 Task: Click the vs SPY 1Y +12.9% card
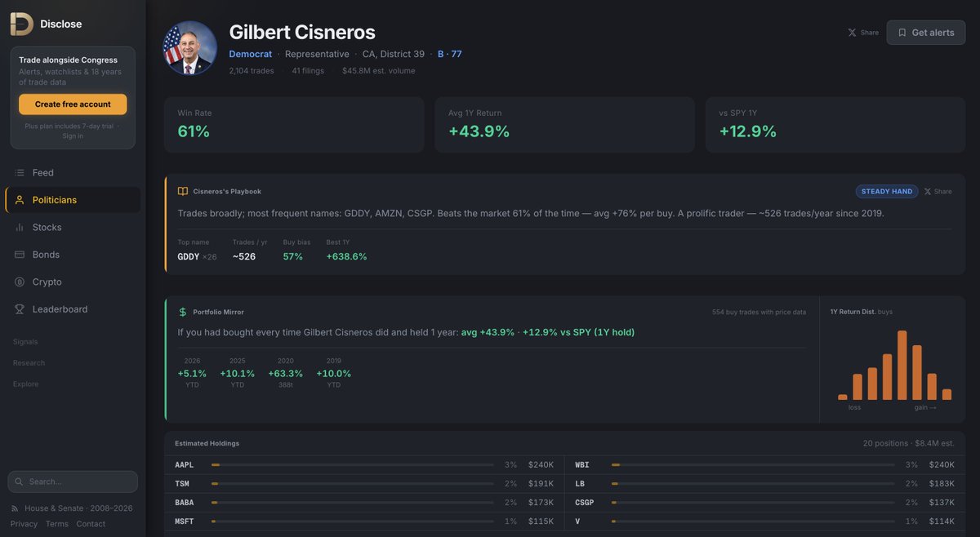pos(835,125)
